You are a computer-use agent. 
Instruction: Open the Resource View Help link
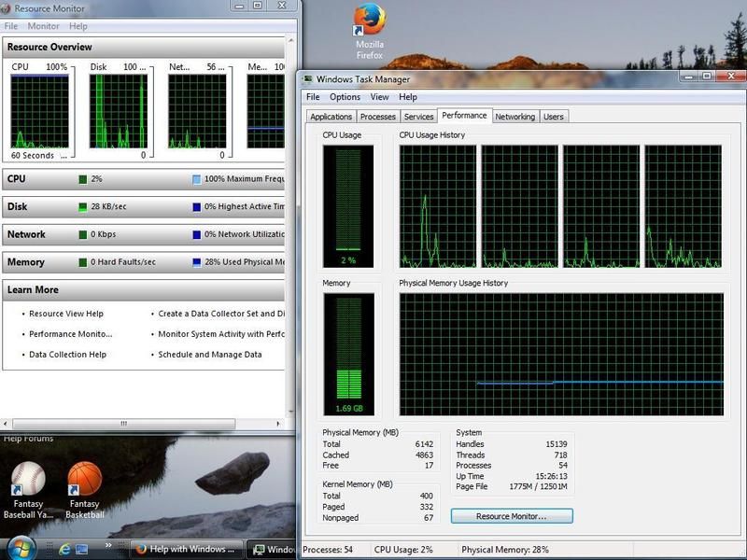65,314
